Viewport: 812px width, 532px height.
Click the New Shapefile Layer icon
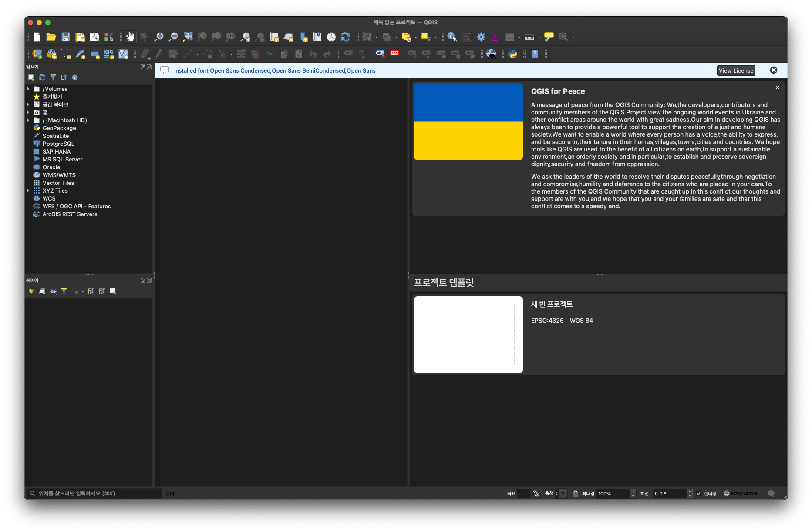tap(66, 54)
